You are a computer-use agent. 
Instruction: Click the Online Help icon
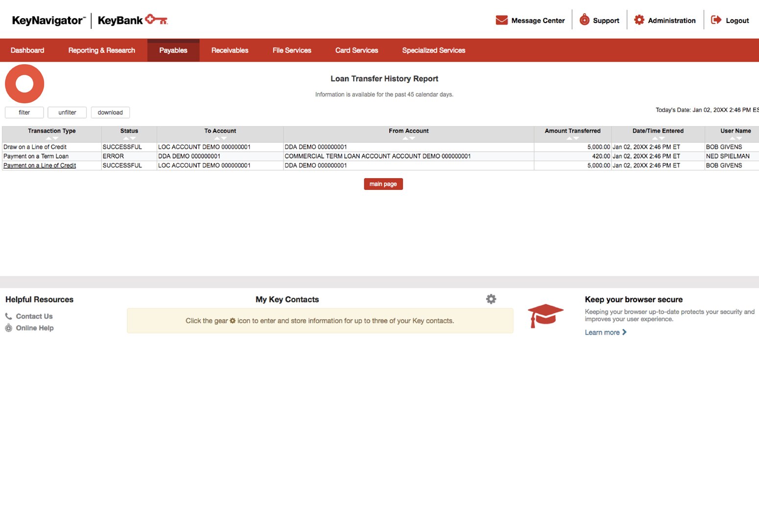click(8, 328)
